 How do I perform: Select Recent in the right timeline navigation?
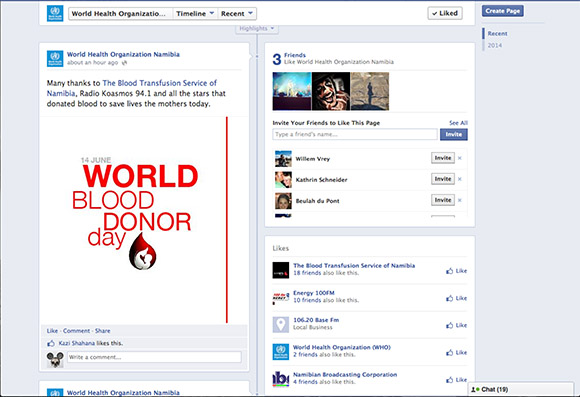tap(497, 33)
